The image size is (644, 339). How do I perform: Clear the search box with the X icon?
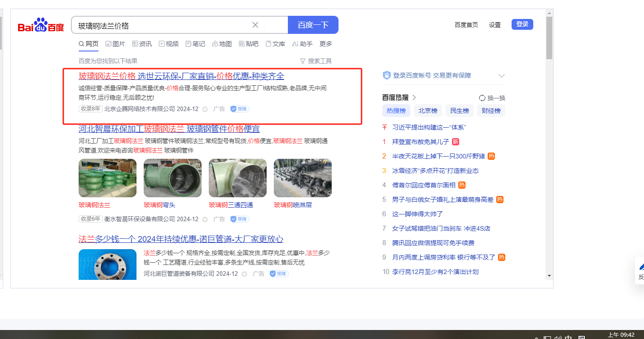255,25
